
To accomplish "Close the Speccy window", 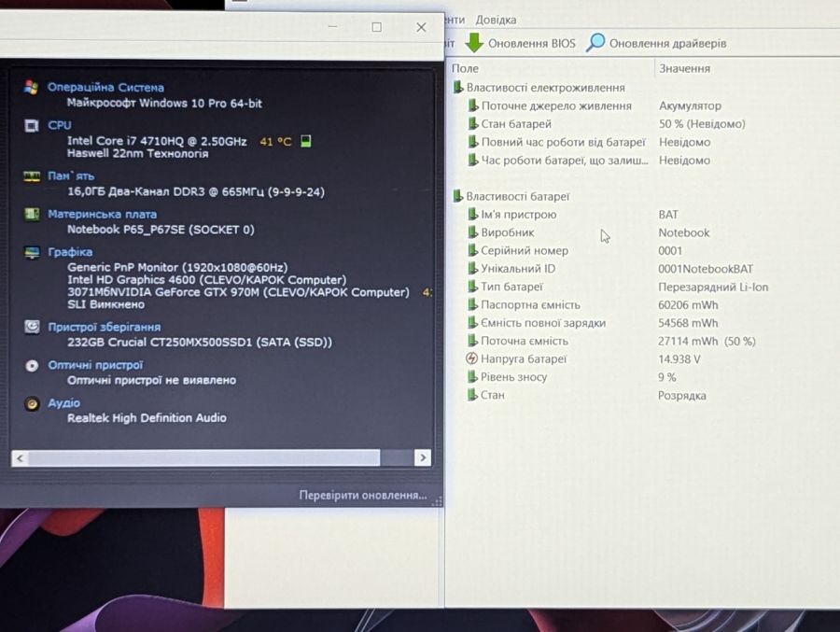I will pos(421,27).
